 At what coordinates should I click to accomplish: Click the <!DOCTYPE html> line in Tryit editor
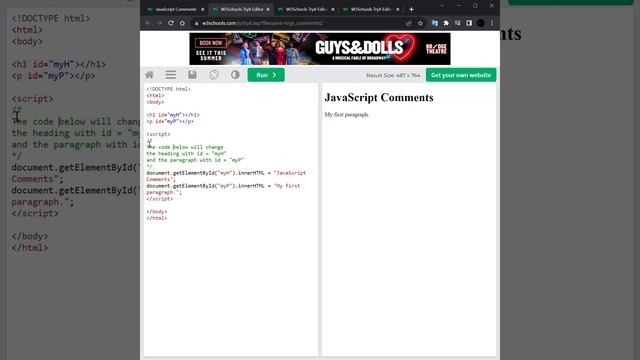point(169,89)
